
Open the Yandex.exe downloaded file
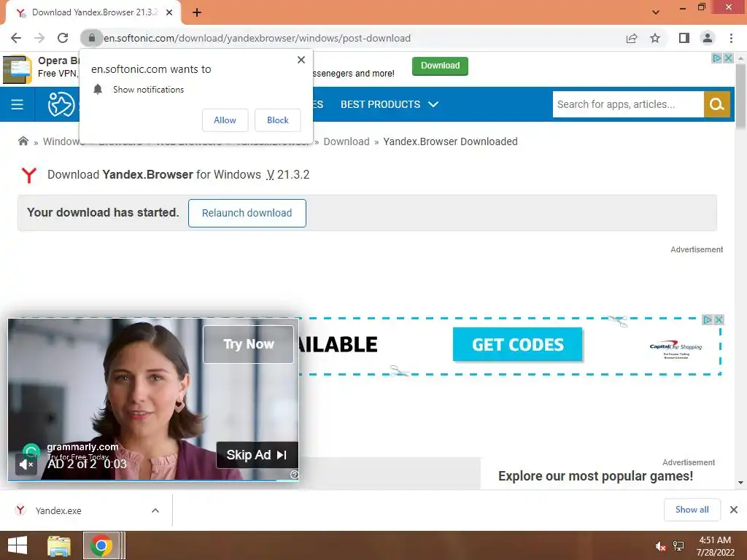point(58,510)
